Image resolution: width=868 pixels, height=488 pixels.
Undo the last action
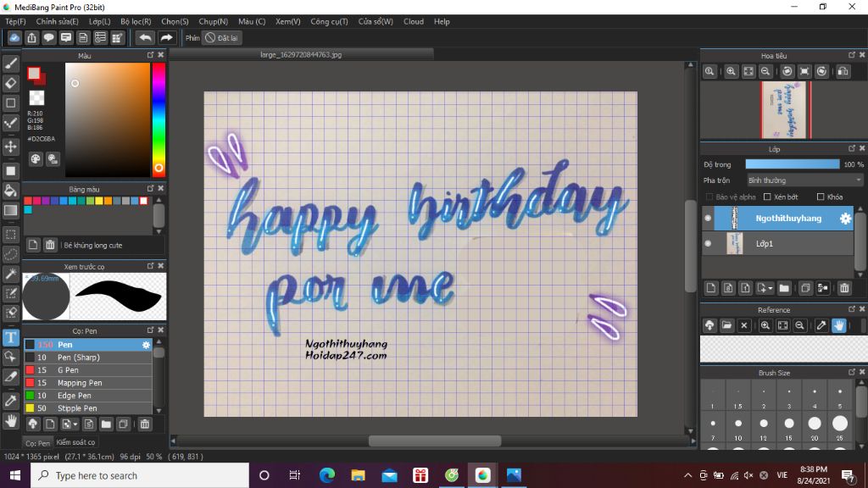145,37
